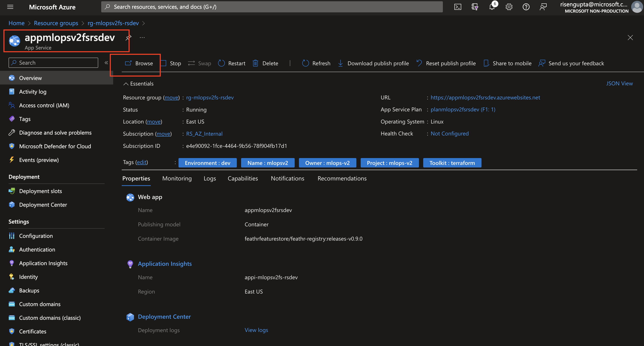Select Overview in the sidebar
This screenshot has height=346, width=644.
[57, 78]
